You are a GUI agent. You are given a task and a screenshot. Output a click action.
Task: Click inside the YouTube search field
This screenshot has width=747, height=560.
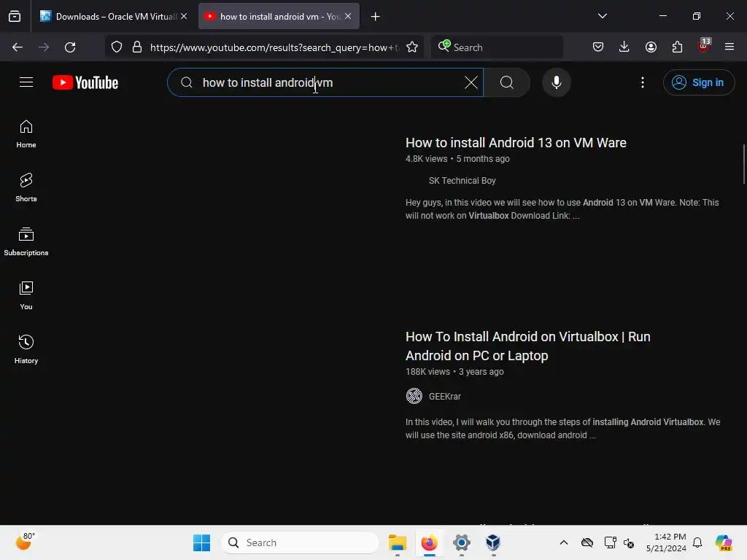tap(325, 82)
